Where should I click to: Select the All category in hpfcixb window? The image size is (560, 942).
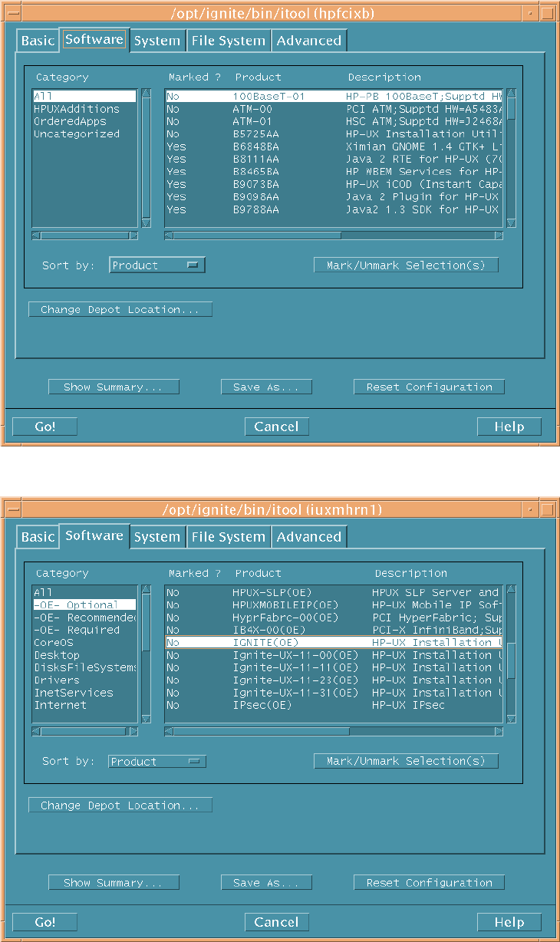[x=84, y=97]
